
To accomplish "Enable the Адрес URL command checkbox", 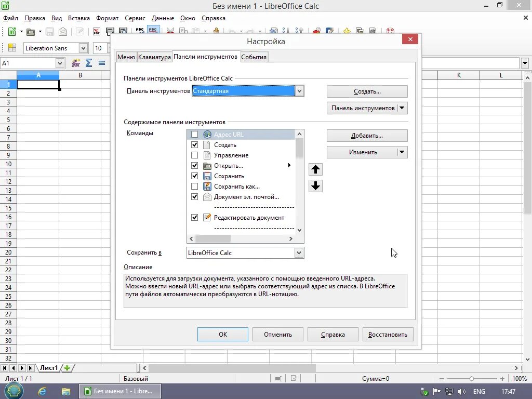I will click(194, 135).
